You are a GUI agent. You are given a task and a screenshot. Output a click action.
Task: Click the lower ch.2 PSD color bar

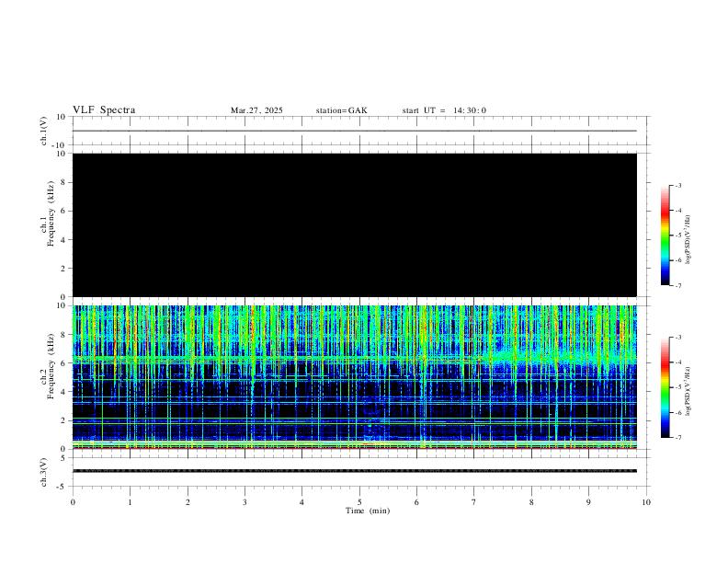pos(665,387)
